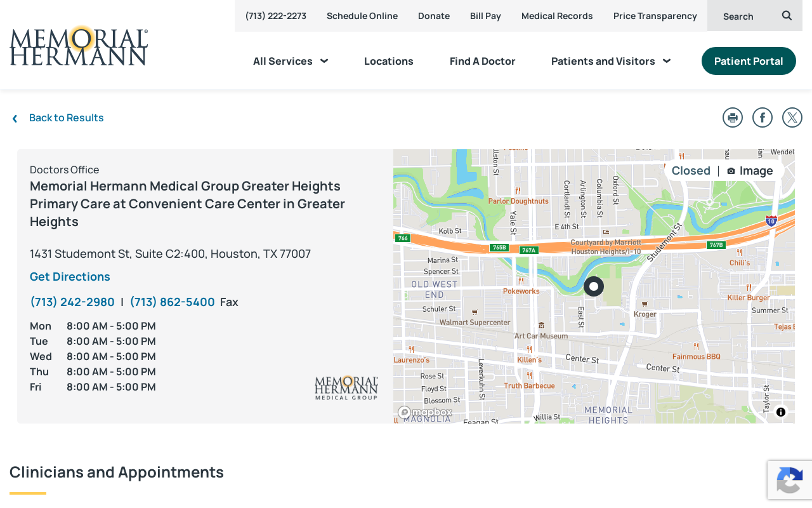Image resolution: width=812 pixels, height=508 pixels.
Task: Click Truth Barbecue map label
Action: coord(530,385)
